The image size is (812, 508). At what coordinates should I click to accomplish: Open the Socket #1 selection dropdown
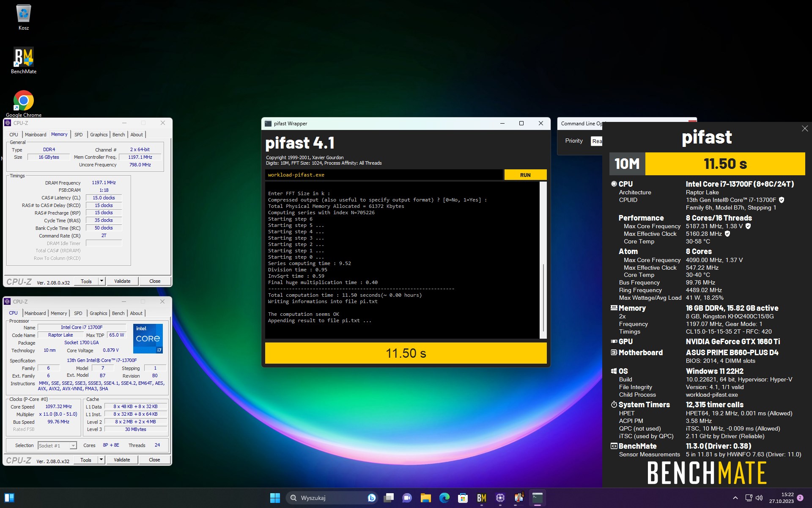[x=58, y=445]
